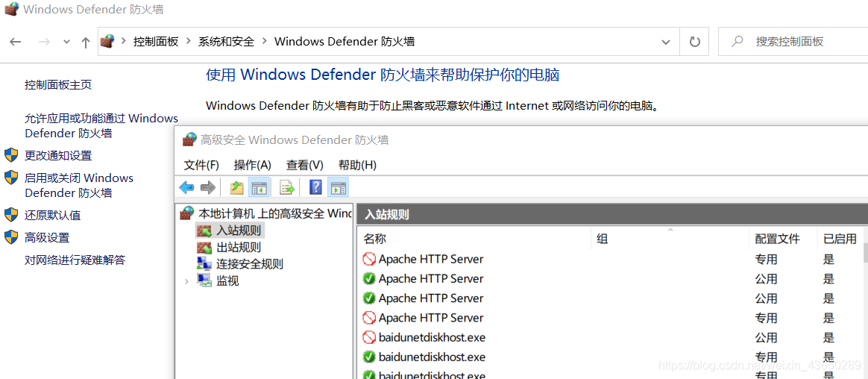Sort by 已启用 column header
This screenshot has height=379, width=868.
[840, 239]
